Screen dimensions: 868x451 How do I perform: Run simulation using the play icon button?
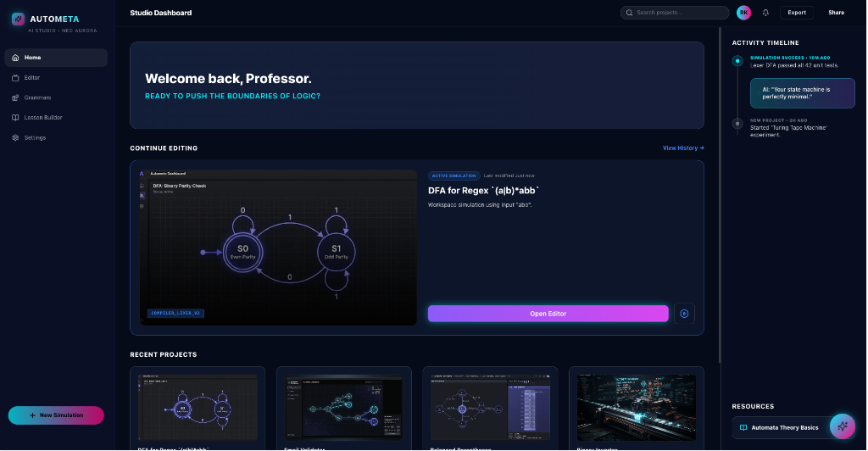click(x=684, y=314)
